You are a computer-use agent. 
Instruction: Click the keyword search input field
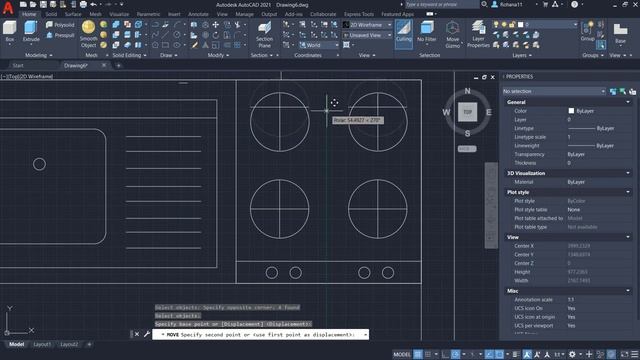tap(441, 4)
